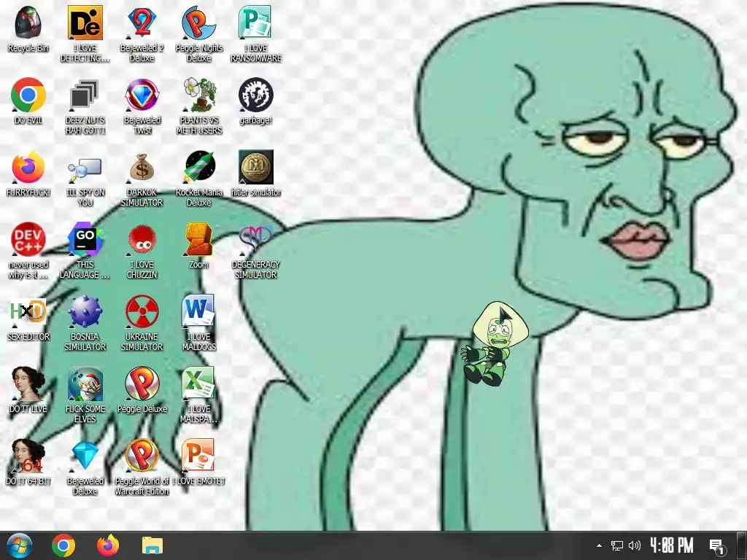Open Chrome from the taskbar

tap(63, 545)
